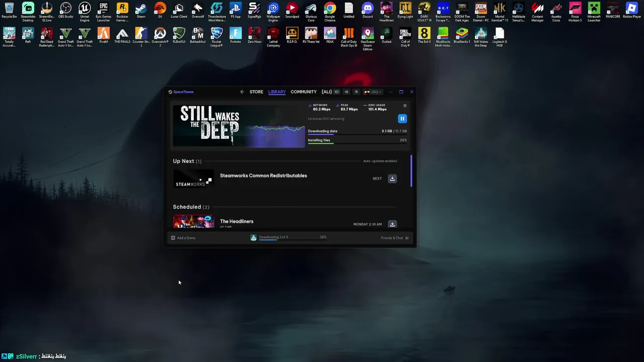
Task: Select the Still Wakes the Deep banner
Action: tap(239, 126)
